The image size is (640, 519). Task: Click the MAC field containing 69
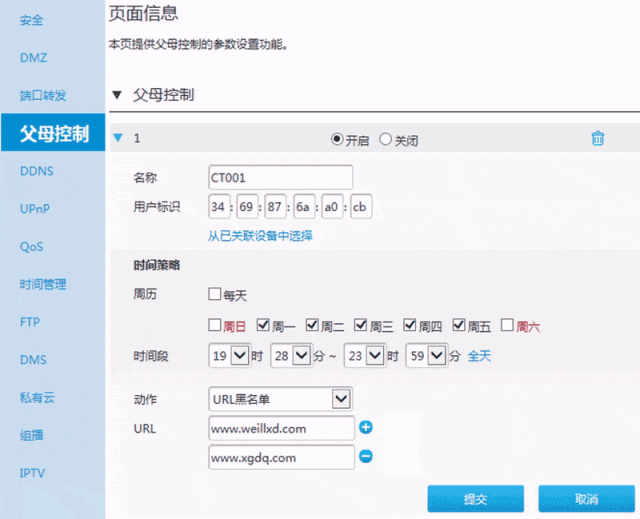click(x=247, y=206)
